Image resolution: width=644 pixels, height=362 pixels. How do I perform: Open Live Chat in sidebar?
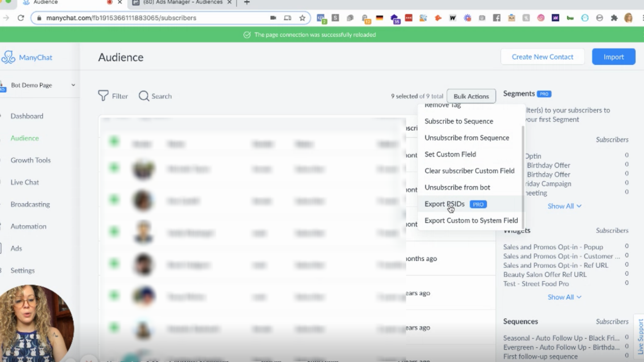pyautogui.click(x=25, y=182)
